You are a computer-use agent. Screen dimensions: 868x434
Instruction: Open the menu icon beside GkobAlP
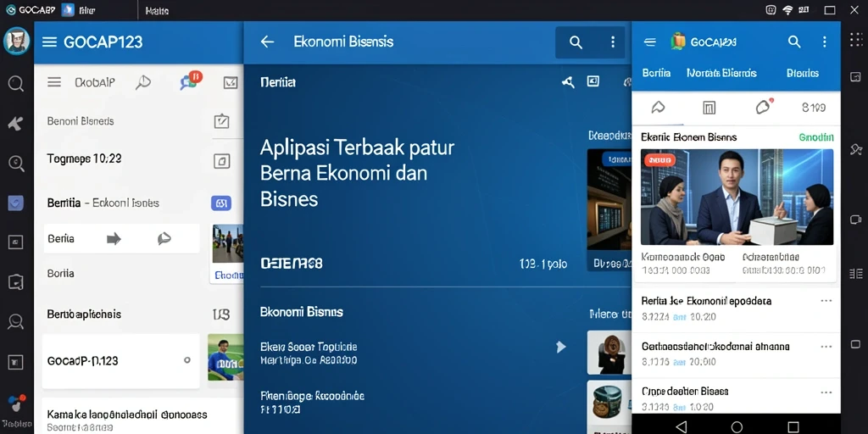[54, 82]
